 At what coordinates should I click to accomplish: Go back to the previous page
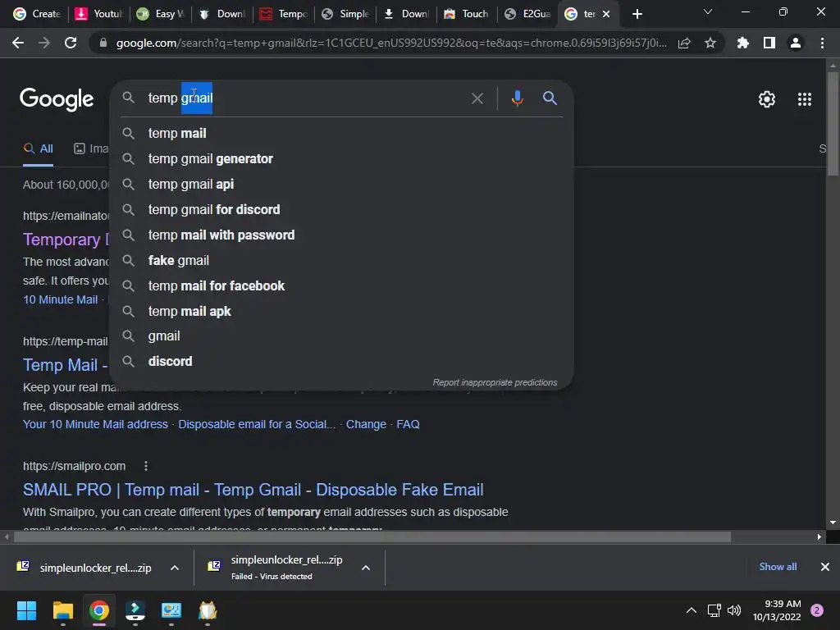tap(18, 43)
